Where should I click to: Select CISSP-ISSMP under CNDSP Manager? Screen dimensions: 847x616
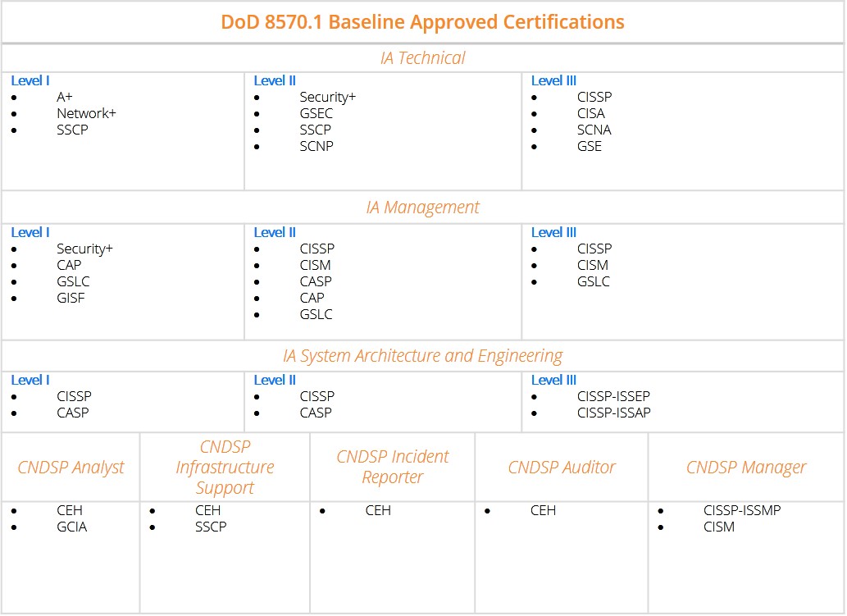pos(742,510)
